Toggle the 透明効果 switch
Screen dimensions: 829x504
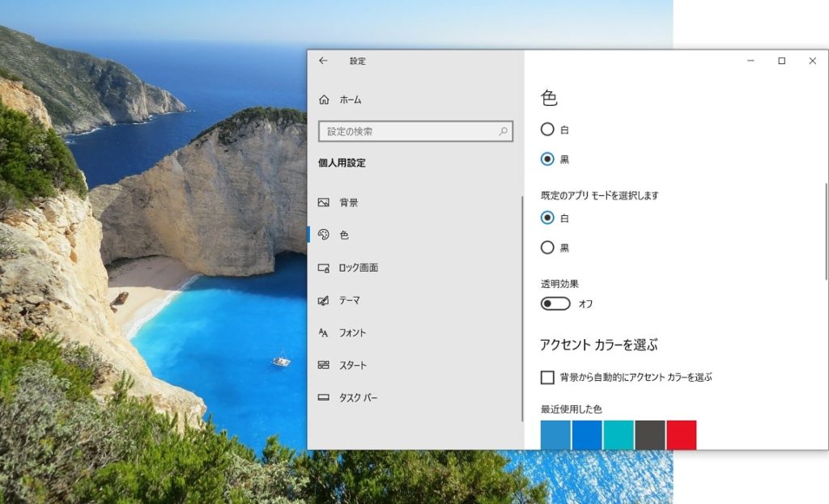pos(555,303)
